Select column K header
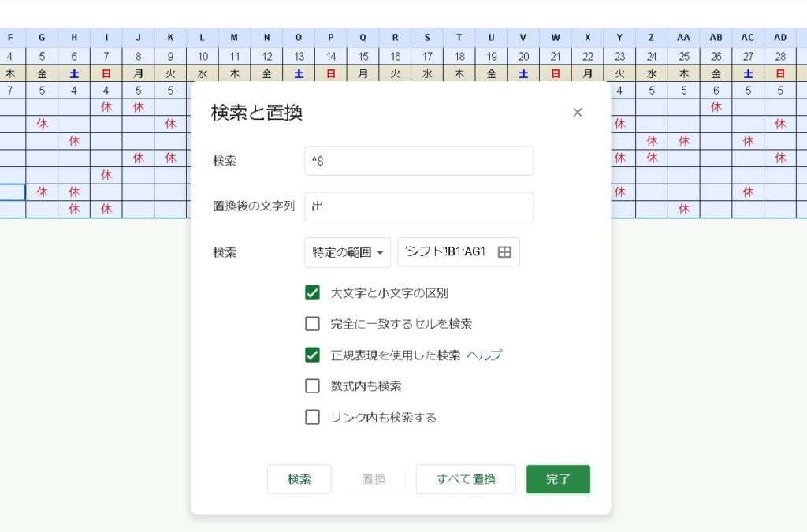This screenshot has height=532, width=807. tap(170, 38)
